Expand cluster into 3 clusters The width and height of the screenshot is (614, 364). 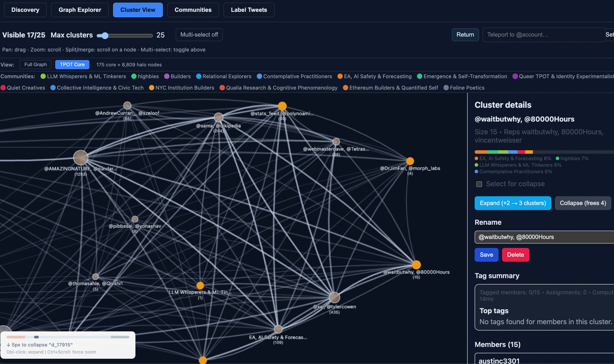point(513,203)
